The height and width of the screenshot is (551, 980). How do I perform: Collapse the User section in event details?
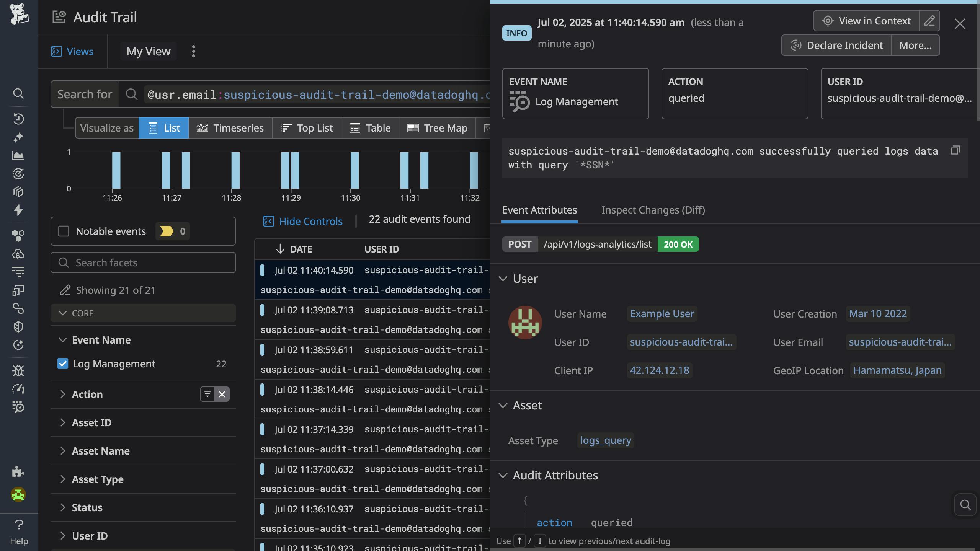click(503, 279)
